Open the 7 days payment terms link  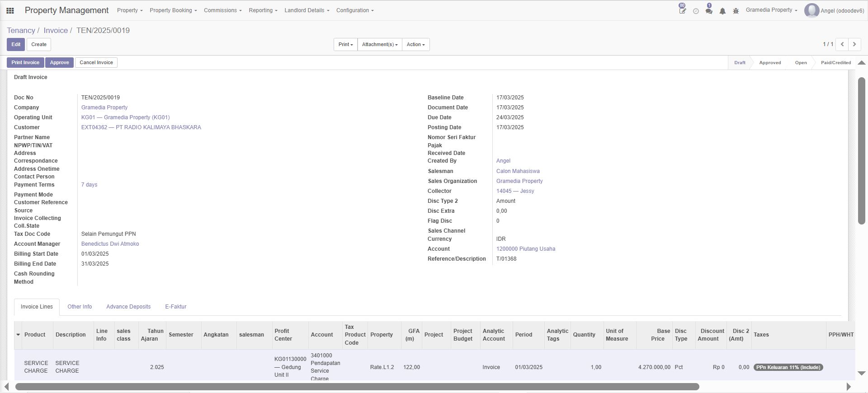89,185
